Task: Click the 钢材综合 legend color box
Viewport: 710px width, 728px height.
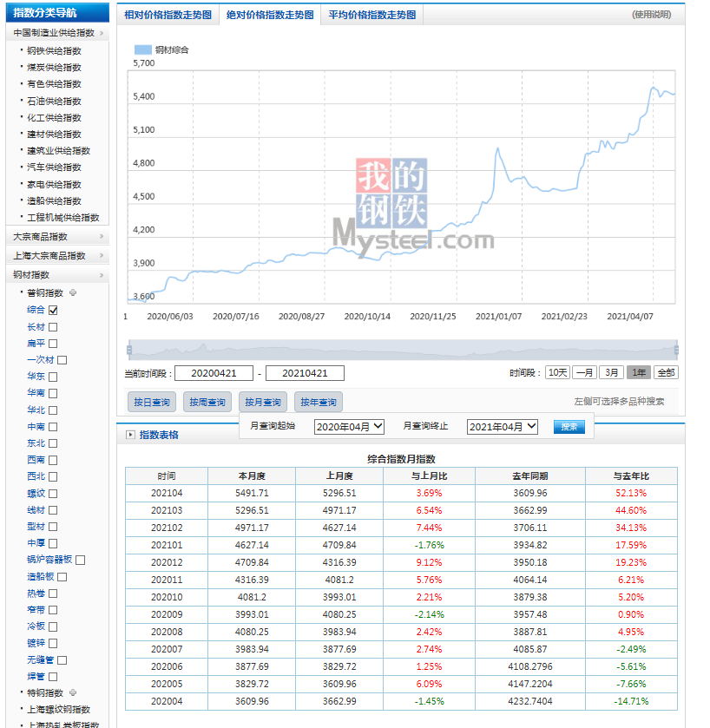Action: (x=142, y=50)
